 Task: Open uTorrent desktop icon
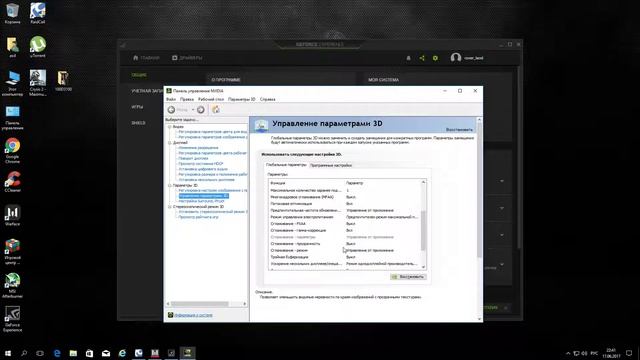click(x=38, y=47)
